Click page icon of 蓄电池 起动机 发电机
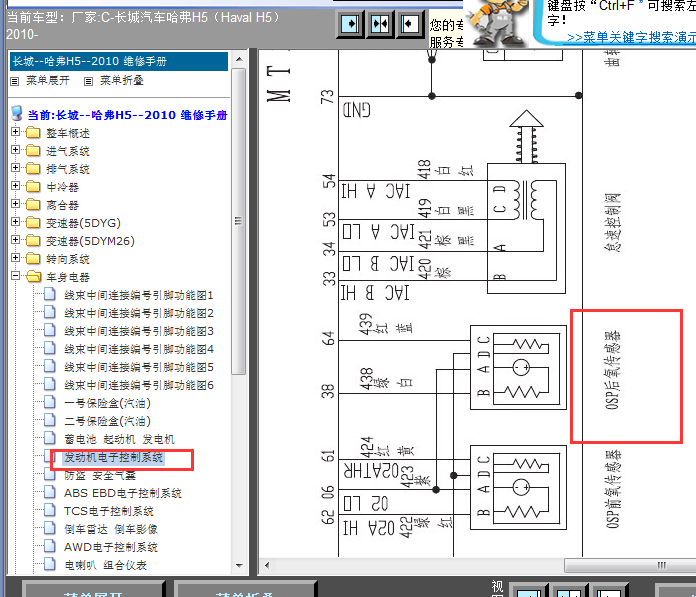This screenshot has width=696, height=597. (50, 438)
